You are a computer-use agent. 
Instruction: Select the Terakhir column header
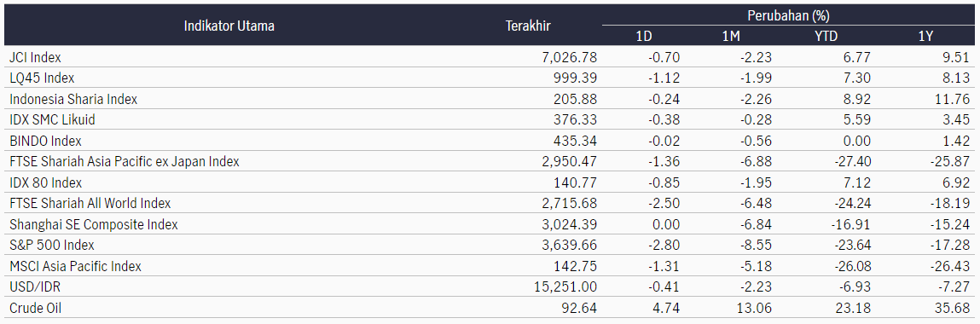(x=528, y=26)
